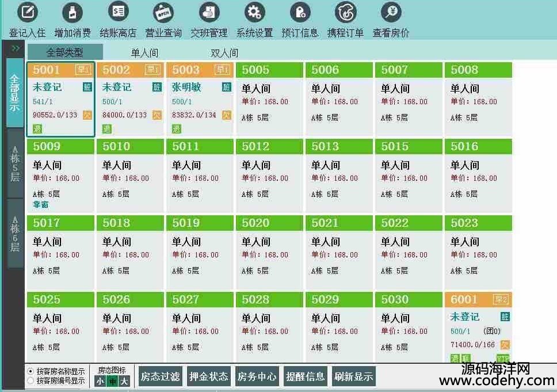Screen dimensions: 557x392
Task: Click the 欠 arrears badge on room 5001
Action: point(87,115)
